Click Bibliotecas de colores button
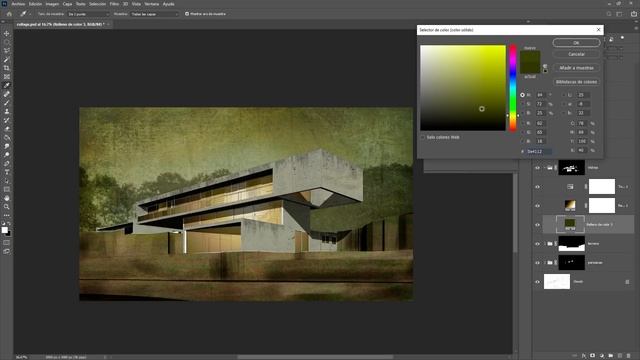Viewport: 640px width, 360px height. pyautogui.click(x=576, y=82)
